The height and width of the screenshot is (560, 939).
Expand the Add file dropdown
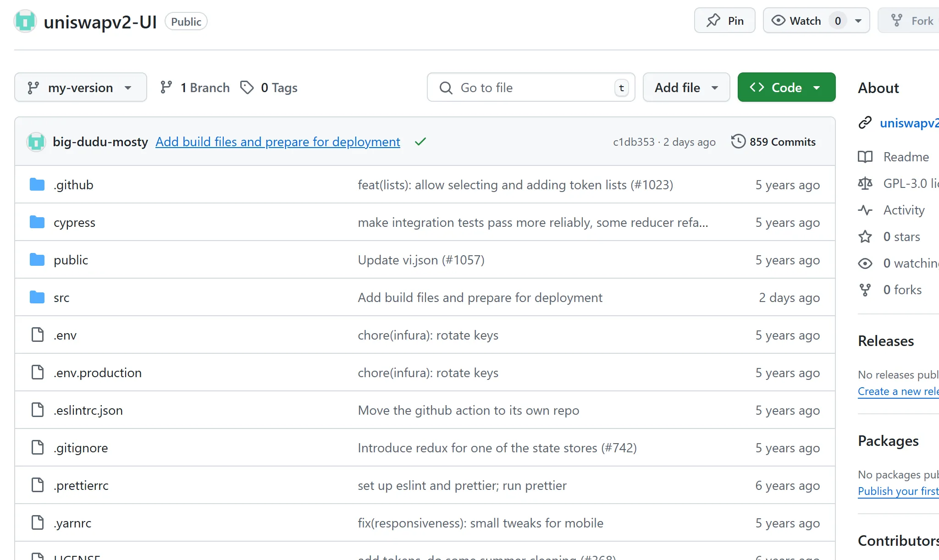686,88
